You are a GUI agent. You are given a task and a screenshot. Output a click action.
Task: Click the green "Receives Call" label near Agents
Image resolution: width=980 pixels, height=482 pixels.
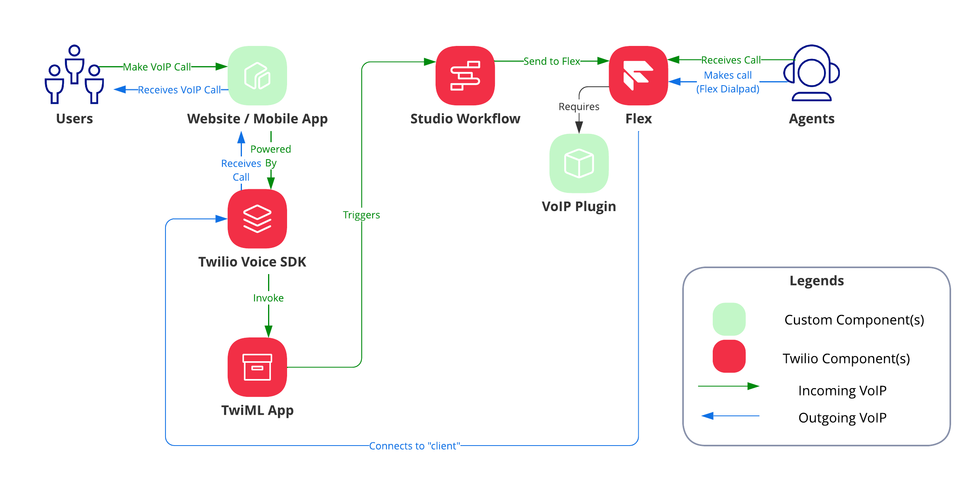click(x=731, y=60)
